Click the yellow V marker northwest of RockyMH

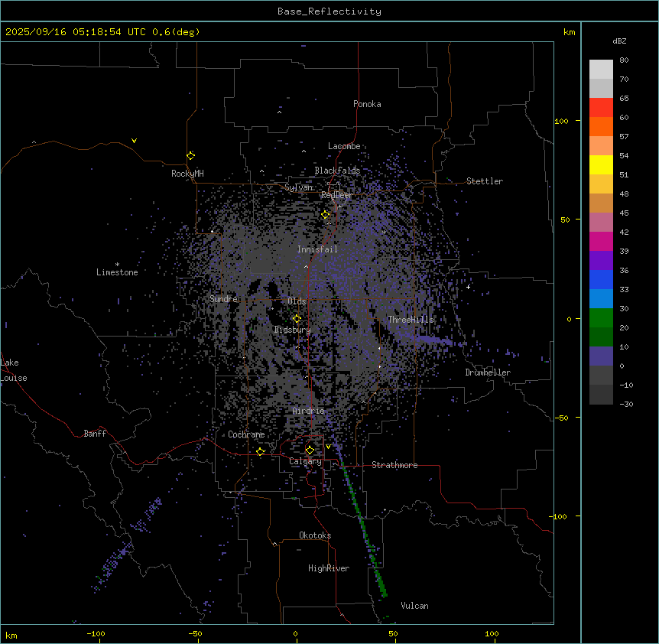(x=134, y=141)
